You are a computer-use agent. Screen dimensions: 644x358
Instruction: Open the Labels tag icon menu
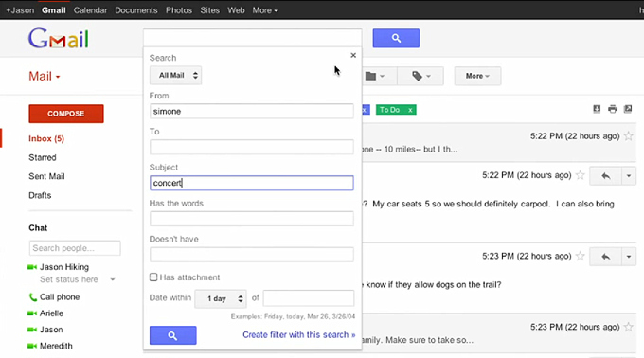pyautogui.click(x=421, y=76)
